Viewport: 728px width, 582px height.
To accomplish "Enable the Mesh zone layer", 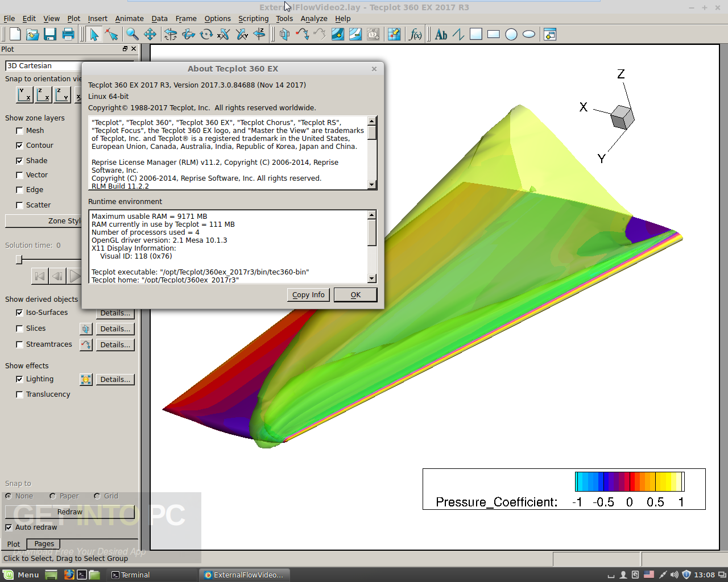I will click(19, 131).
